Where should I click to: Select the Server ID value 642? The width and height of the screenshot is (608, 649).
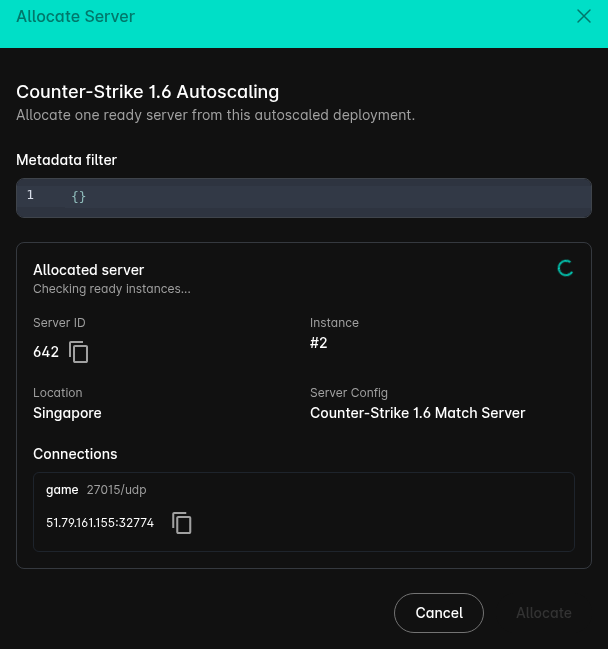(46, 352)
